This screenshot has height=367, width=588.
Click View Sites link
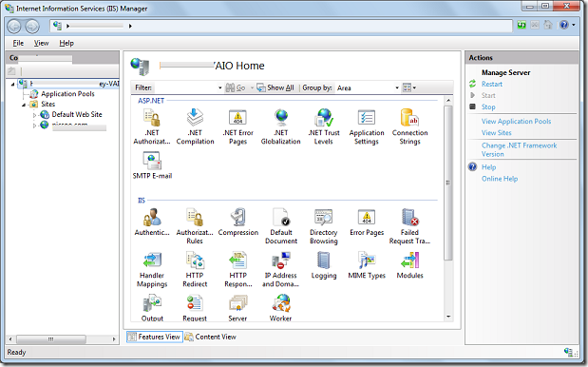(x=496, y=132)
